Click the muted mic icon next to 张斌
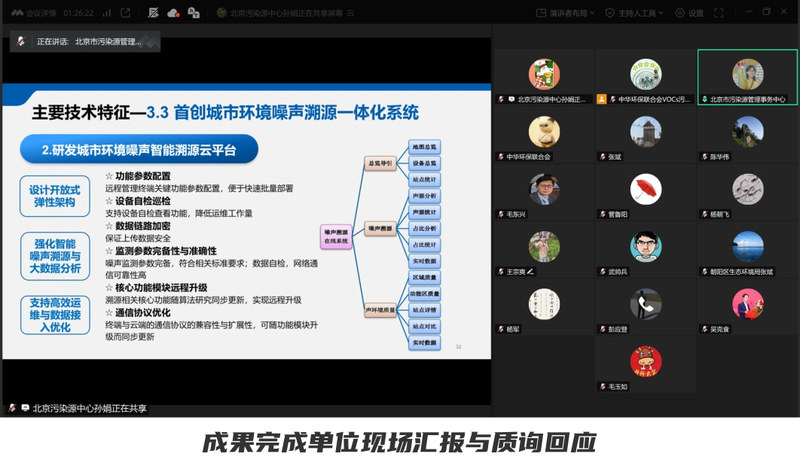This screenshot has width=800, height=469. tap(603, 157)
